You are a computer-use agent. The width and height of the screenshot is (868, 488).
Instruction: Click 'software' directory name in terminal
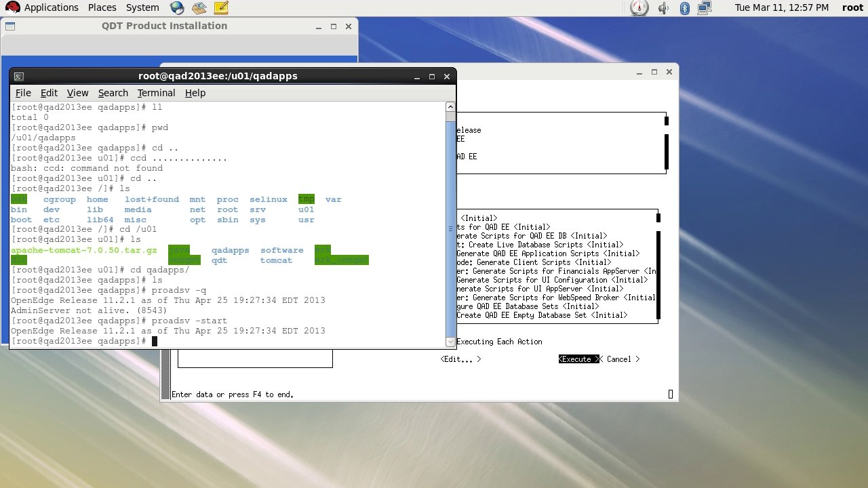(x=282, y=250)
